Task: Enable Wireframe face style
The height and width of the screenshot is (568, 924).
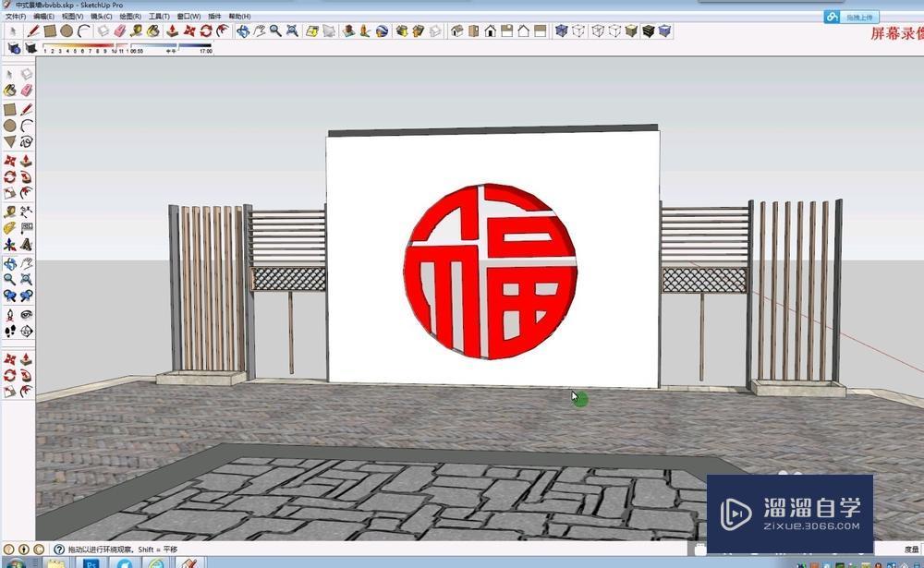Action: 598,30
